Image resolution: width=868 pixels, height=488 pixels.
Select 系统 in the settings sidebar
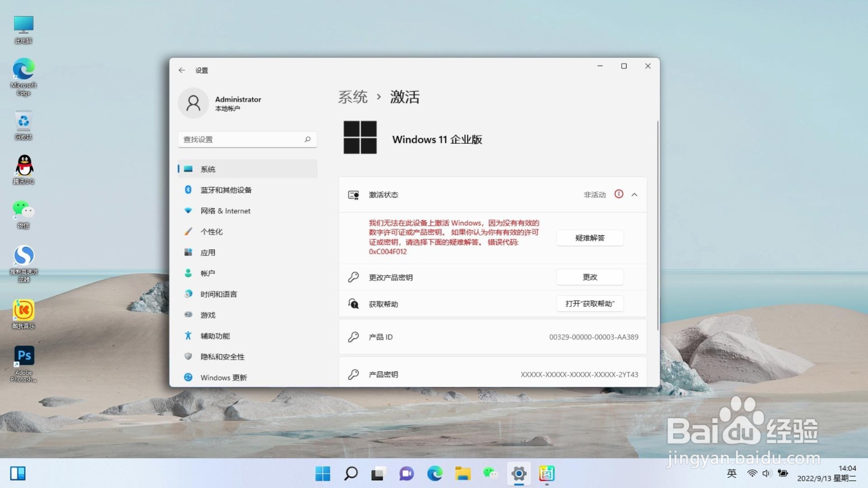coord(247,169)
